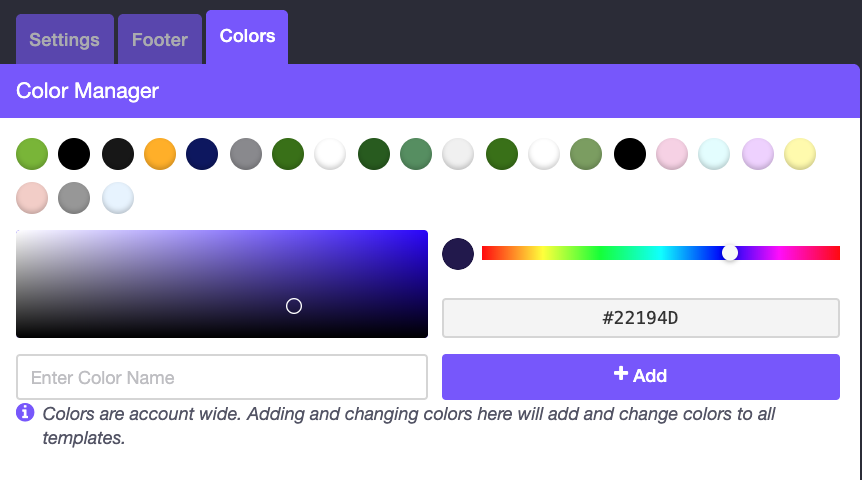Select the navy blue color swatch
Screen dimensions: 862x480
pos(203,154)
